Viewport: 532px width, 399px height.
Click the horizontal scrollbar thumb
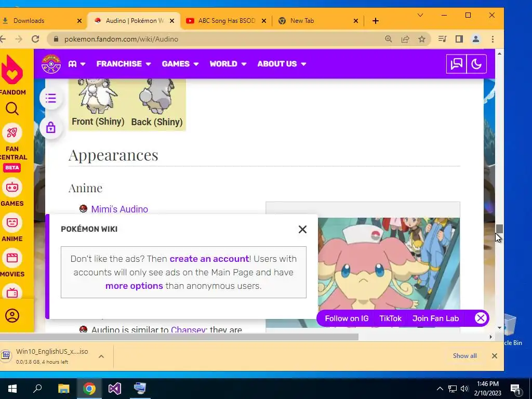(x=179, y=337)
